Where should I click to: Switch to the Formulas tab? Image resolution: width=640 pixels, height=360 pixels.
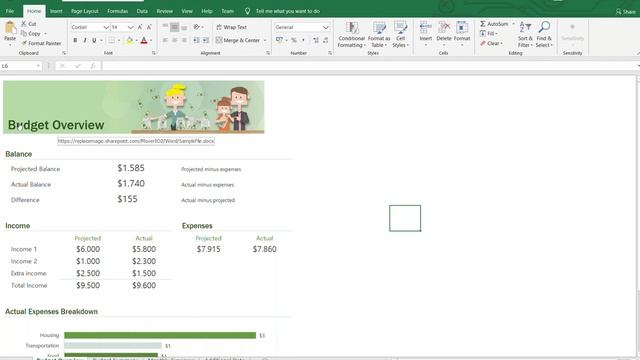(118, 11)
